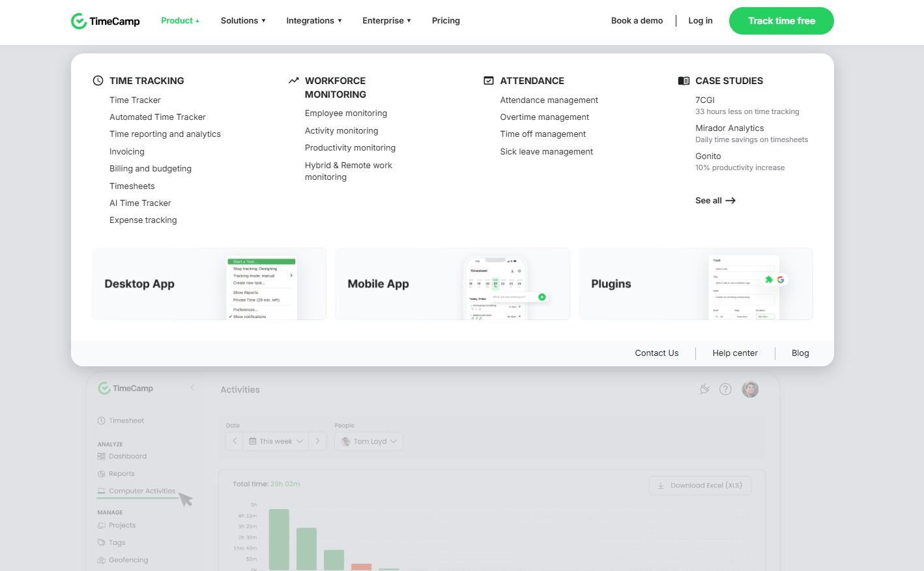Click the trending chart icon beside WORKFORCE MONITORING
The width and height of the screenshot is (924, 571).
(x=293, y=80)
